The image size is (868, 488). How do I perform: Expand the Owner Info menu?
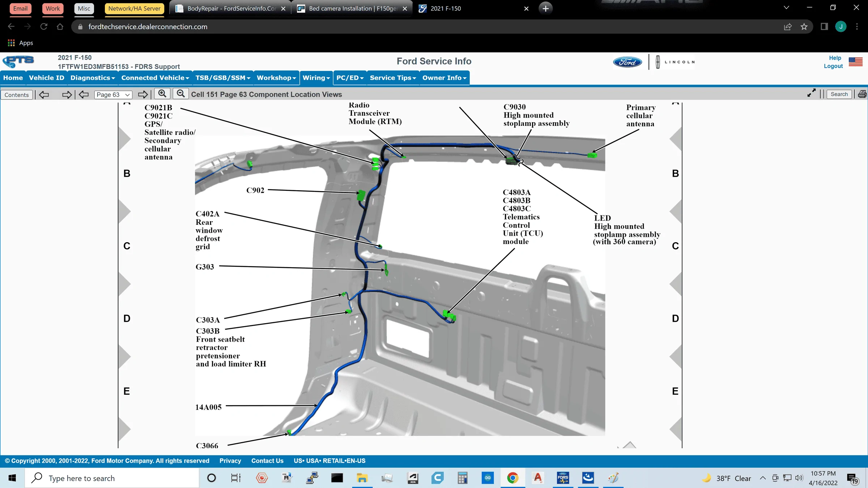coord(444,78)
